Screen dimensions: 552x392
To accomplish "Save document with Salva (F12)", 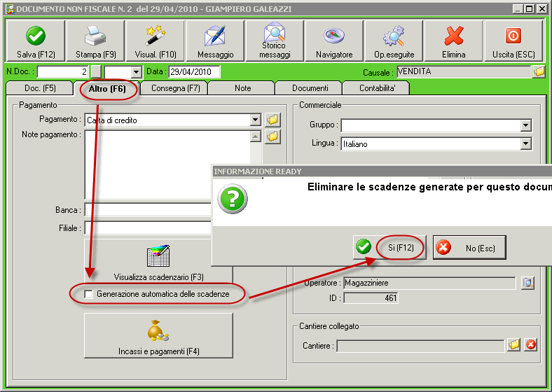I will pos(36,41).
